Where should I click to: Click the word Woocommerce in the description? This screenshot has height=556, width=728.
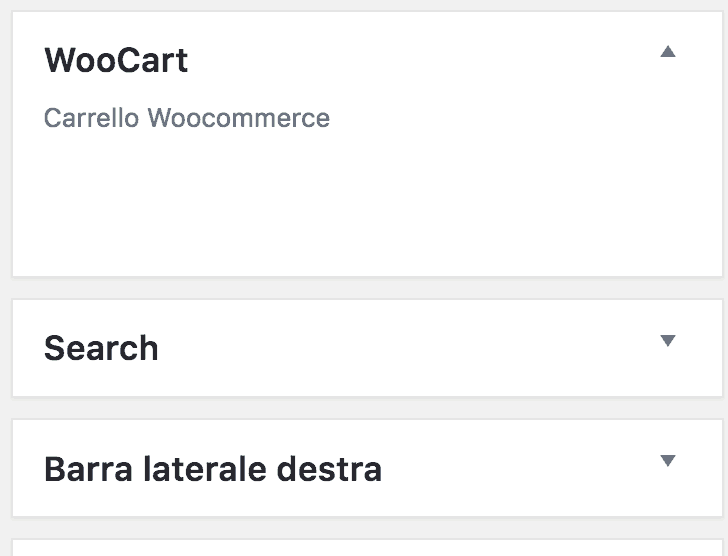pyautogui.click(x=239, y=119)
